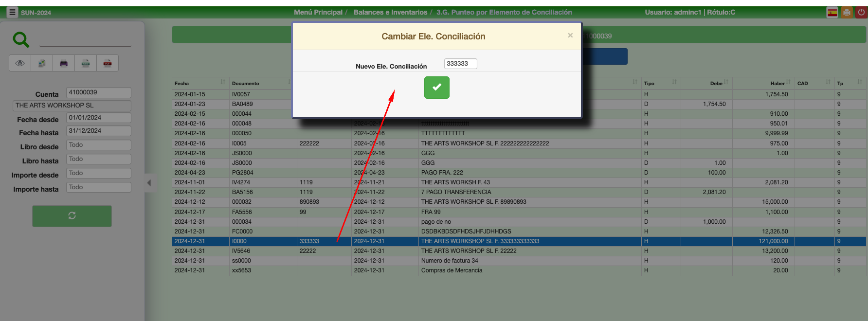The image size is (868, 321).
Task: Export to CSV using toolbar icon
Action: coord(86,63)
